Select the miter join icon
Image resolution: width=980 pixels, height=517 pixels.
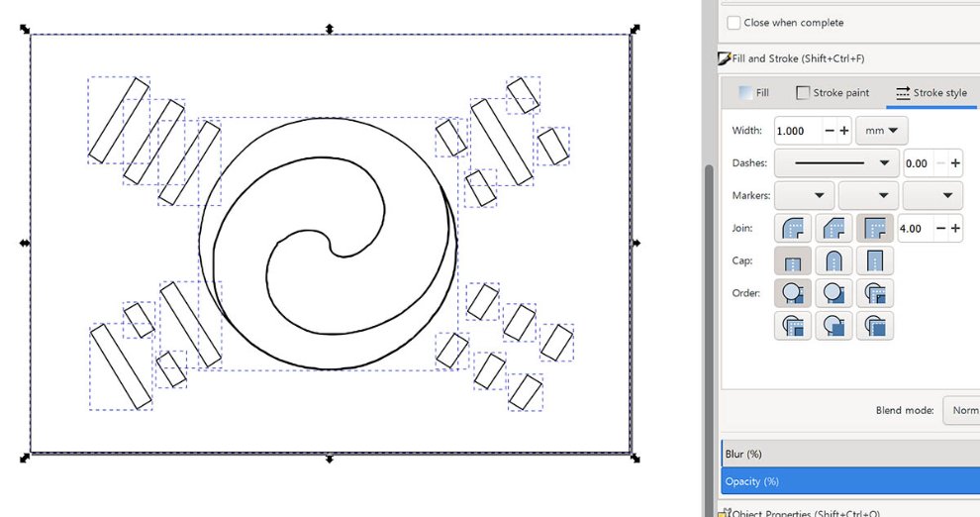tap(875, 228)
